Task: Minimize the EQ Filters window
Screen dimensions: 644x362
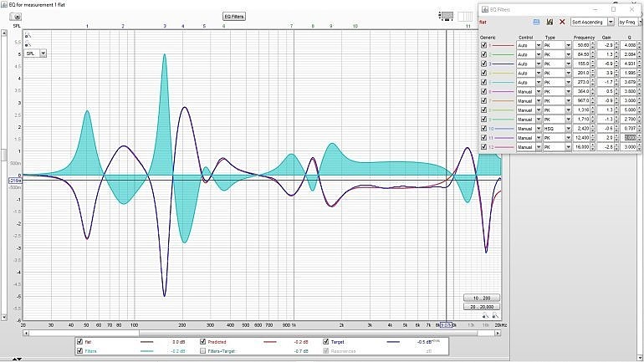Action: point(595,9)
